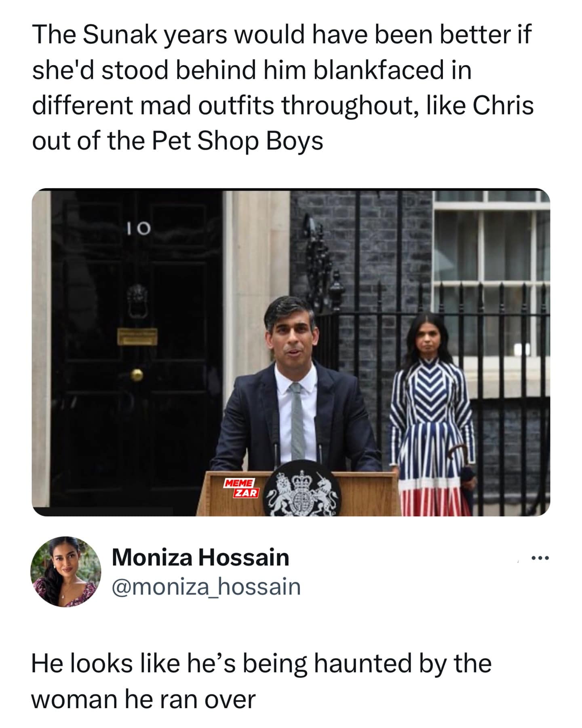
Task: Click the quoted tweet text about Sunak years
Action: click(x=282, y=87)
